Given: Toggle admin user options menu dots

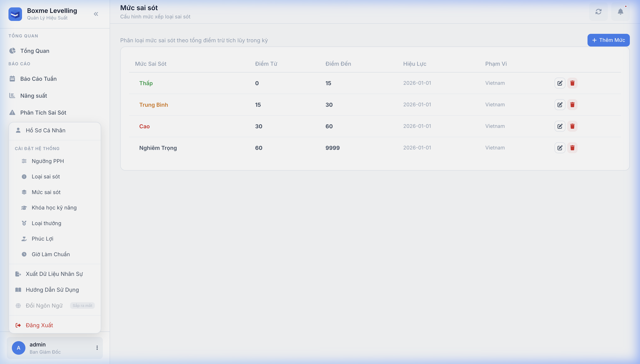Looking at the screenshot, I should [97, 348].
